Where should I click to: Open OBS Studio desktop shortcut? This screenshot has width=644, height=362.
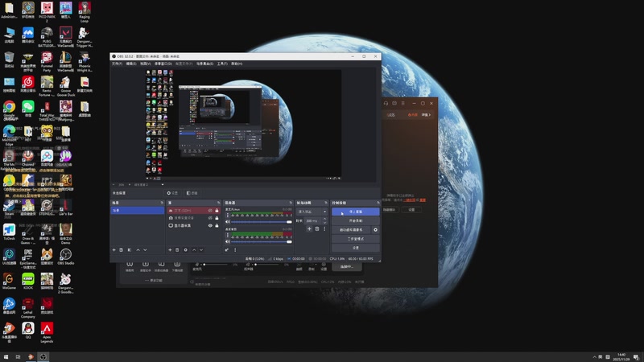pos(66,257)
